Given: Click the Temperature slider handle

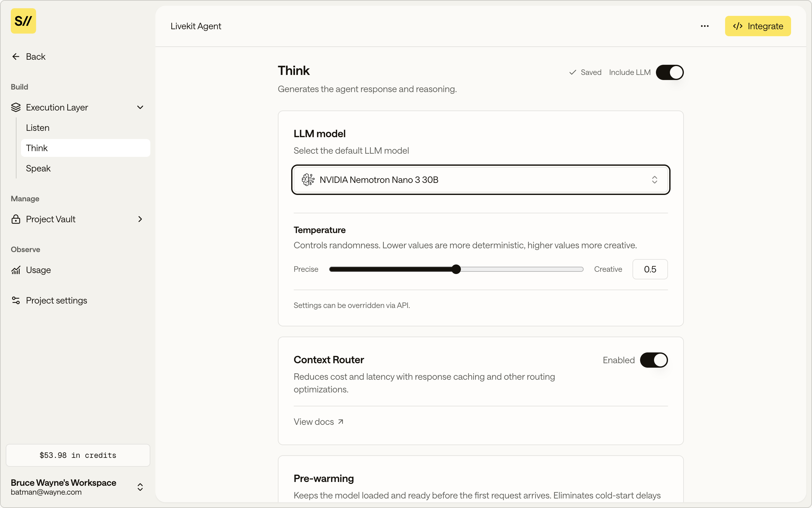Looking at the screenshot, I should pos(456,269).
